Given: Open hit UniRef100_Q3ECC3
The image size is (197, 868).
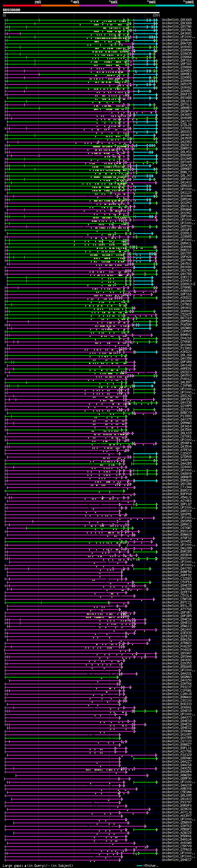Looking at the screenshot, I should 177,277.
